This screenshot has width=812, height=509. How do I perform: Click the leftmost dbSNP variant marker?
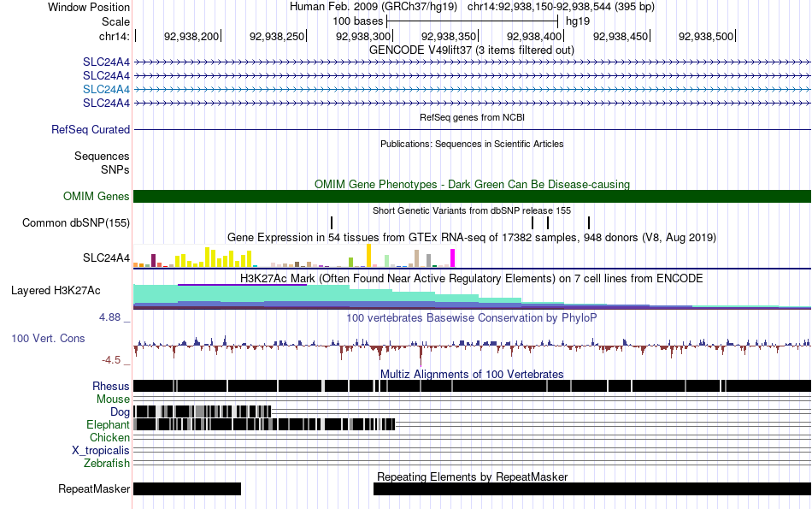(x=332, y=223)
